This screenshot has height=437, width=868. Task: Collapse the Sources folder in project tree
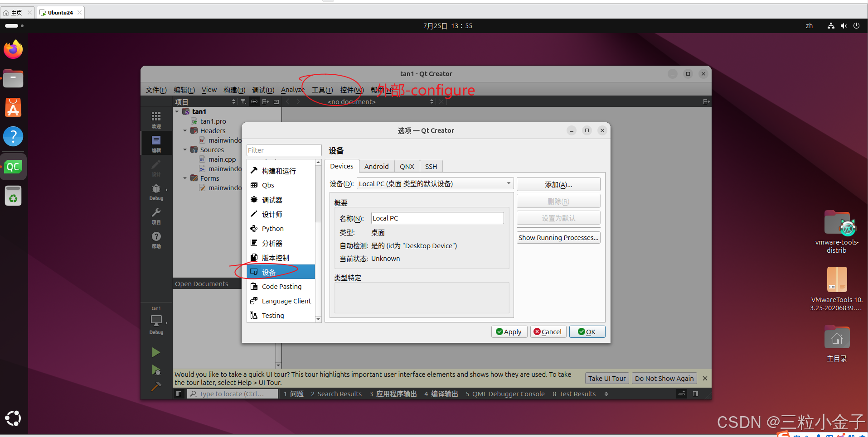tap(185, 149)
